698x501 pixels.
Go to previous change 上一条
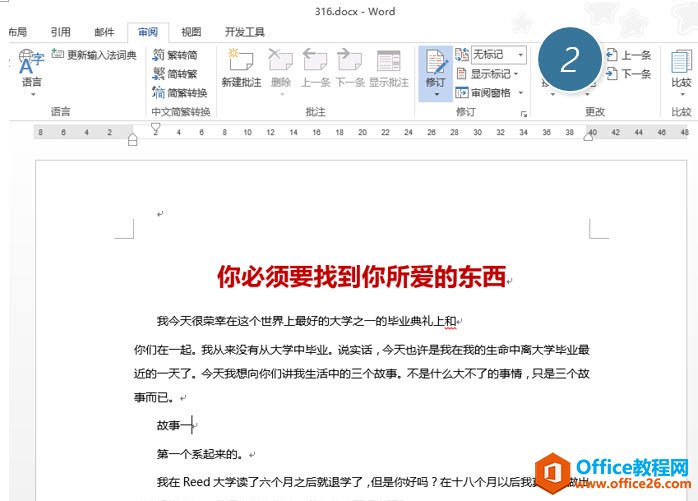click(x=629, y=55)
